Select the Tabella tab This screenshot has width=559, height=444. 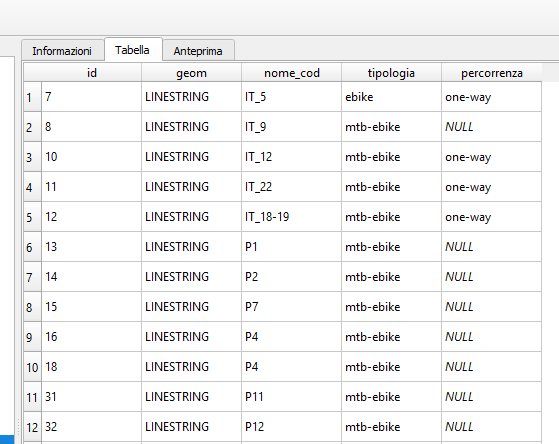pyautogui.click(x=133, y=50)
